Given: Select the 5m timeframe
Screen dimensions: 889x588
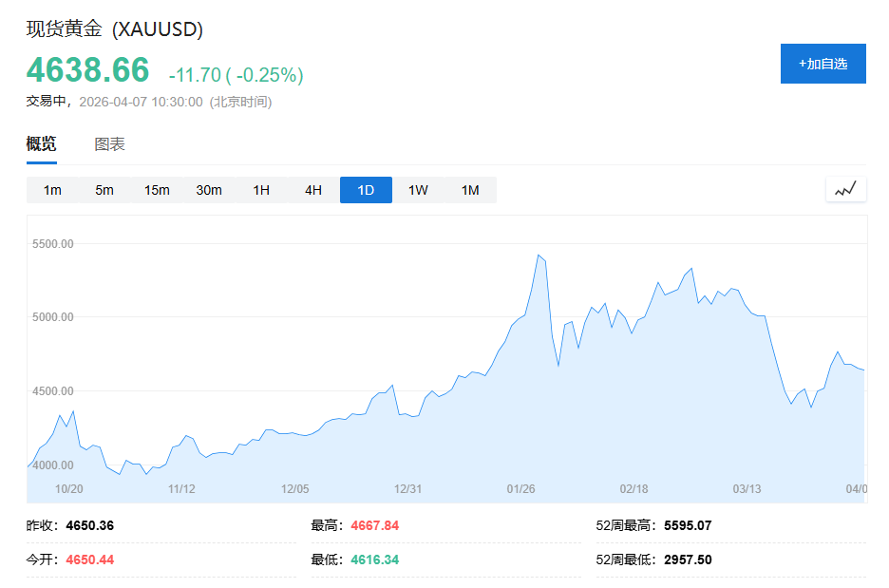Looking at the screenshot, I should pos(104,189).
